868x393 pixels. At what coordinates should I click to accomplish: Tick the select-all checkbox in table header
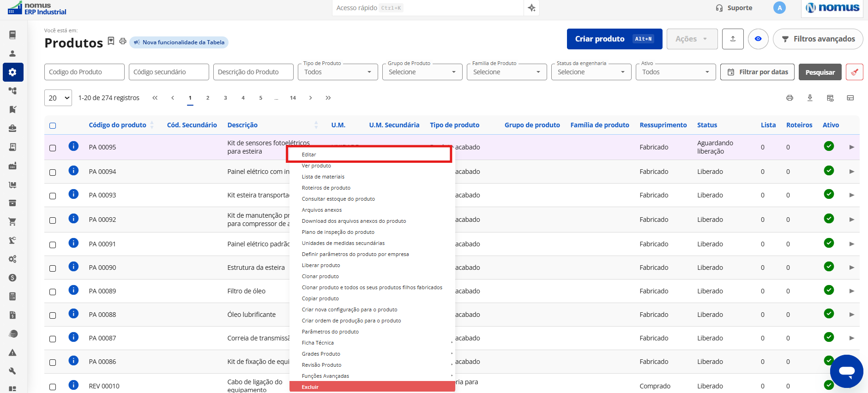point(53,125)
